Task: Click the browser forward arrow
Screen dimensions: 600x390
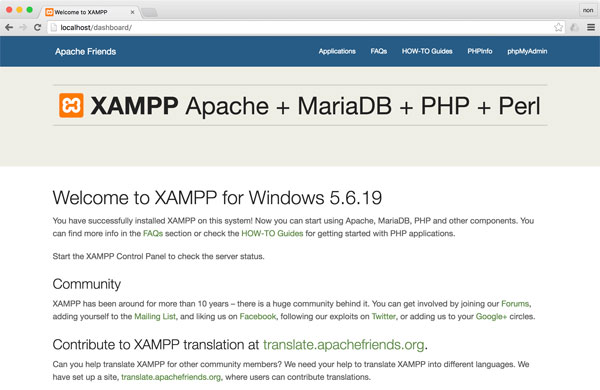Action: click(x=23, y=27)
